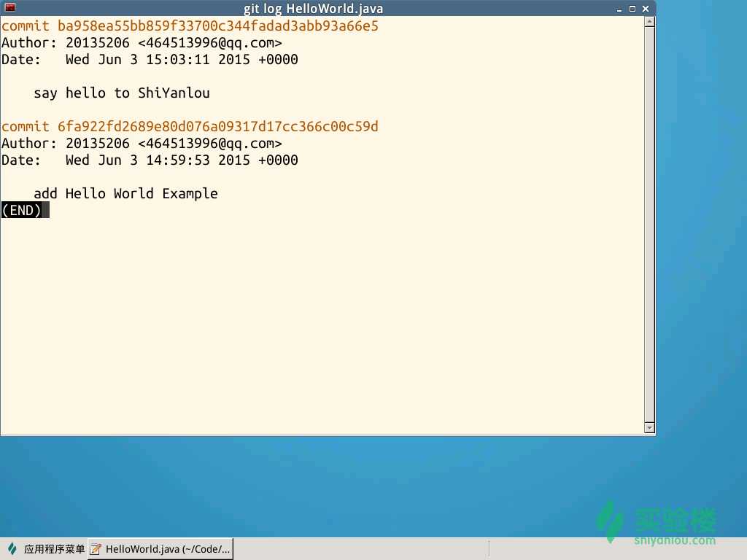Click the (END) pager marker

pyautogui.click(x=21, y=210)
